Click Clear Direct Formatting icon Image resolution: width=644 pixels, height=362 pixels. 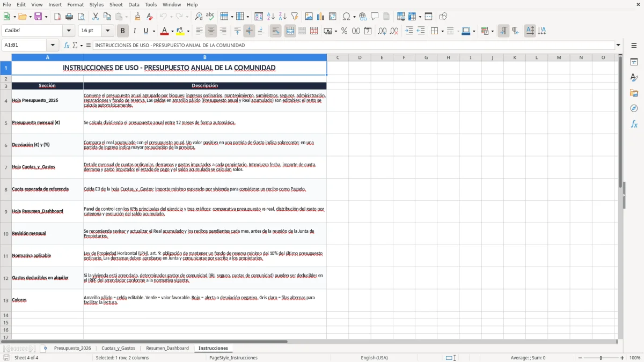tap(149, 17)
